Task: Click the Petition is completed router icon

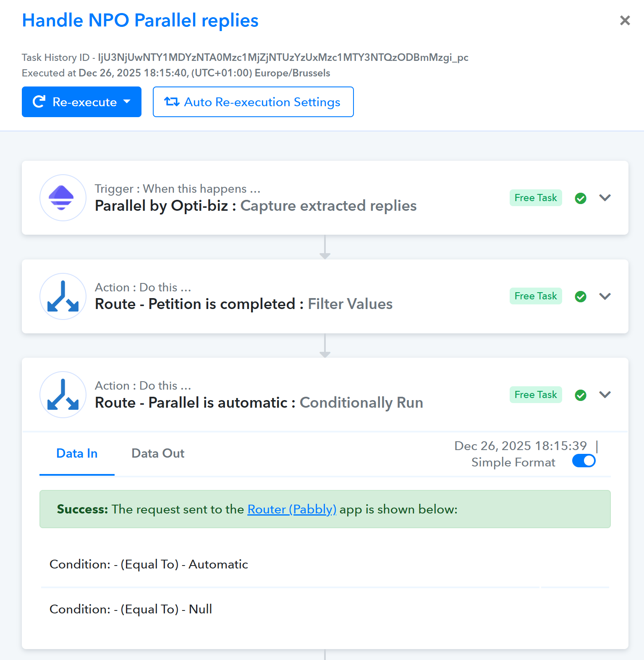Action: pos(63,296)
